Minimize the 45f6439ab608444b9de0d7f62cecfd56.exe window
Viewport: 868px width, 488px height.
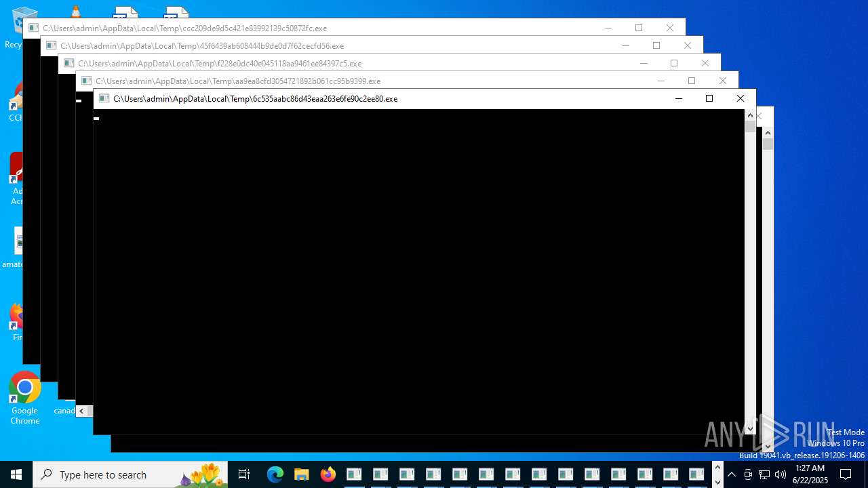click(x=625, y=45)
